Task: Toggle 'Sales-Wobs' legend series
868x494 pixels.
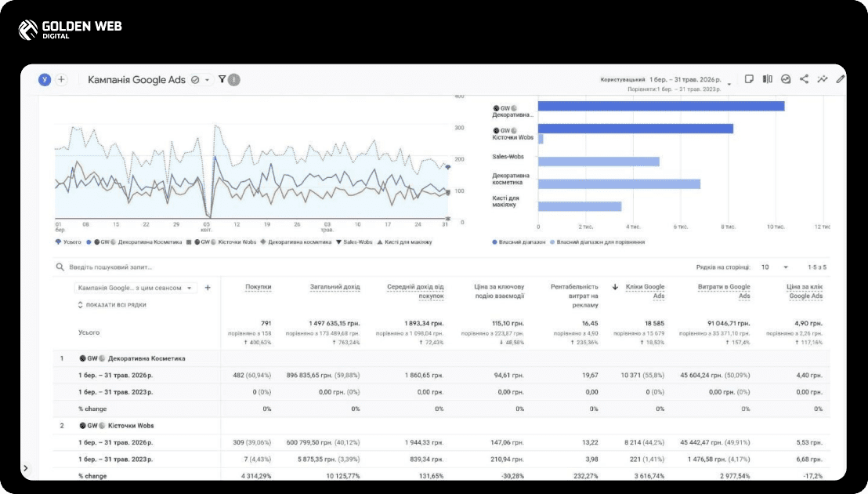Action: click(x=354, y=242)
